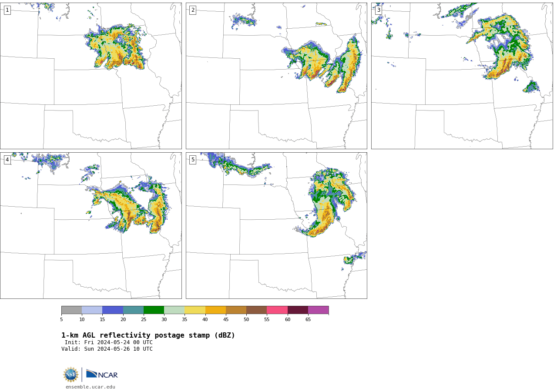
Task: Click the yellow 35-40 dBZ swatch
Action: tap(195, 310)
